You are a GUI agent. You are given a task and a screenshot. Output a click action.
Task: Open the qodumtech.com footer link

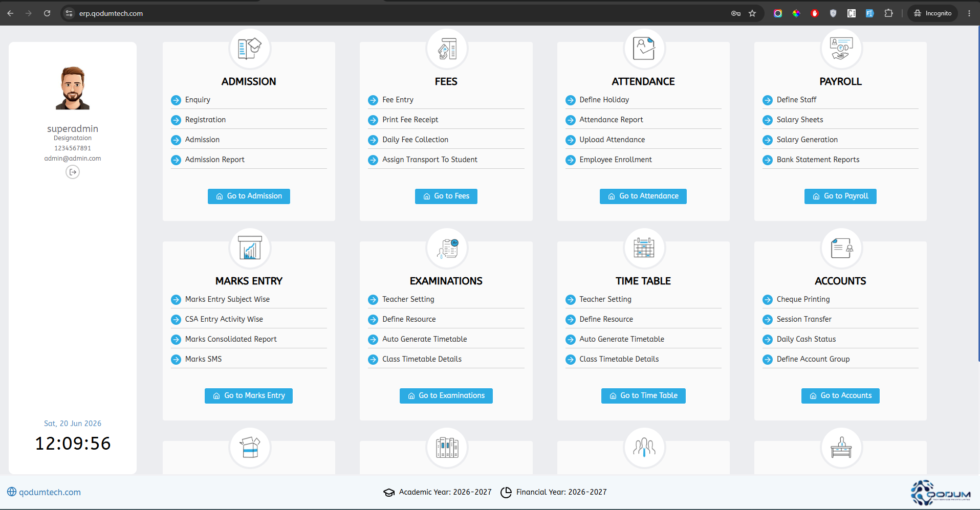[x=50, y=492]
